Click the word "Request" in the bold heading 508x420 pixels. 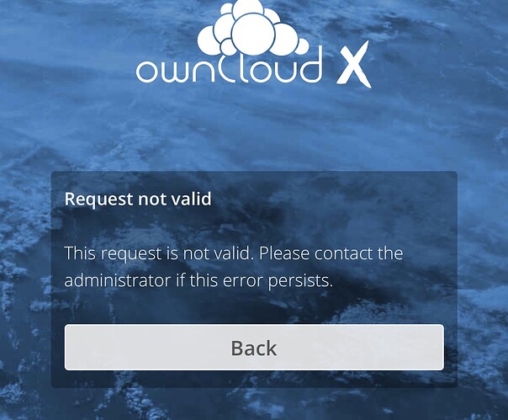click(98, 199)
